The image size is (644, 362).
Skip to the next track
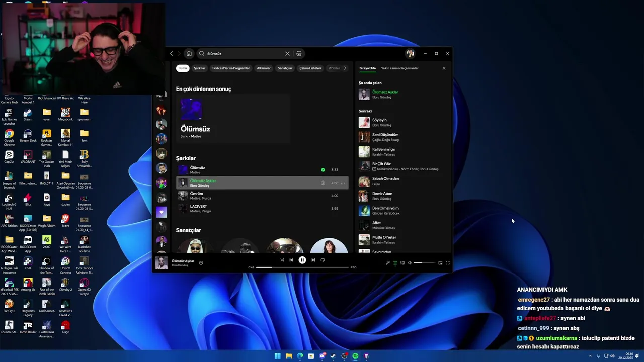click(x=313, y=260)
